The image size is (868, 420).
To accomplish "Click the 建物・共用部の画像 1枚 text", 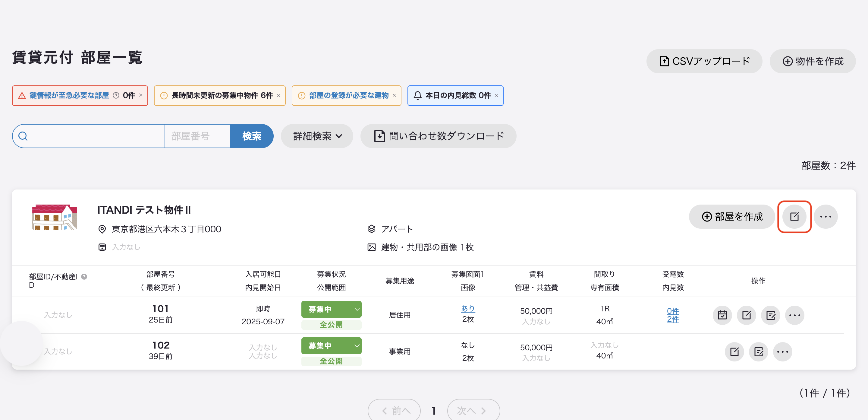I will pos(427,247).
